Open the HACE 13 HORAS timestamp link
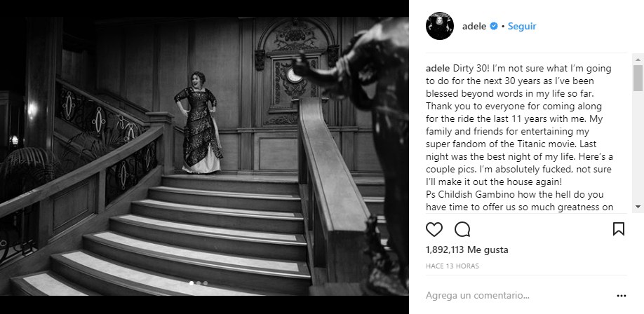The width and height of the screenshot is (644, 314). click(x=452, y=266)
